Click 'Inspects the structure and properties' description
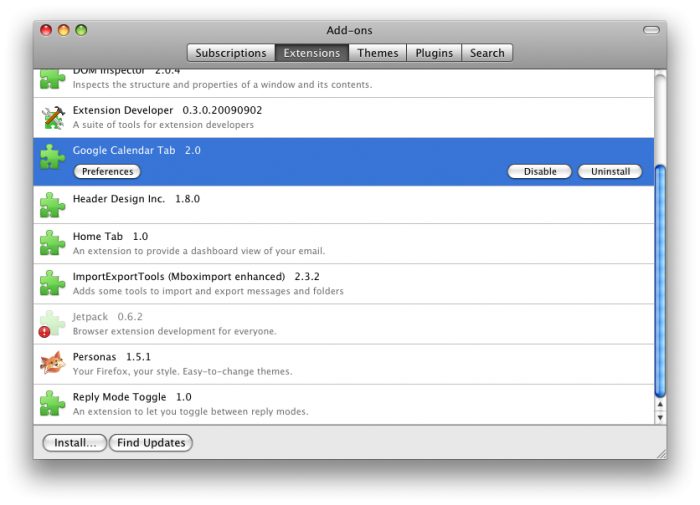Screen dimensions: 700x505 coord(222,84)
